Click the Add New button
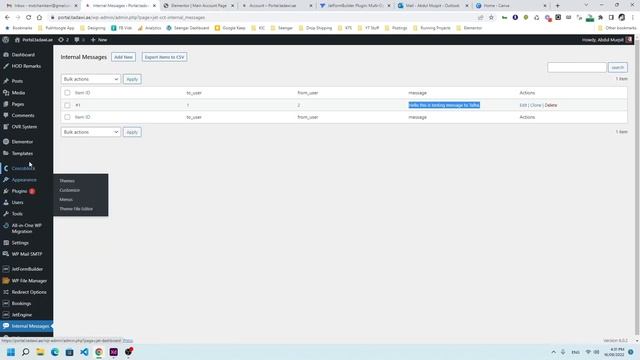Screen dimensions: 640x360 coord(123,57)
